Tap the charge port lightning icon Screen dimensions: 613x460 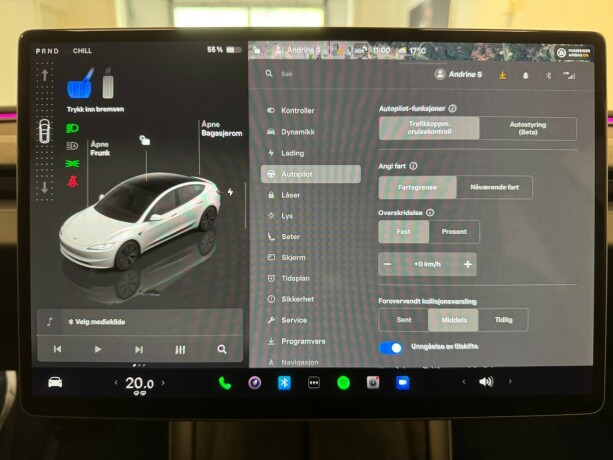(x=231, y=192)
